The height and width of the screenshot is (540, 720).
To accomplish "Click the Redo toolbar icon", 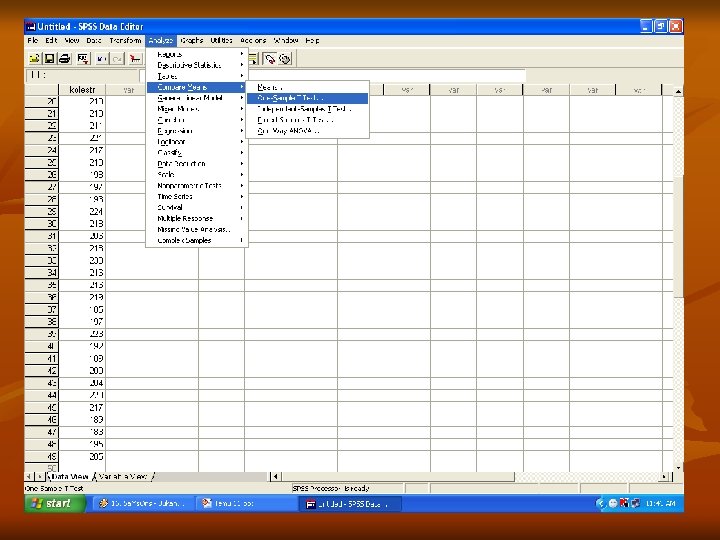I will coord(117,59).
